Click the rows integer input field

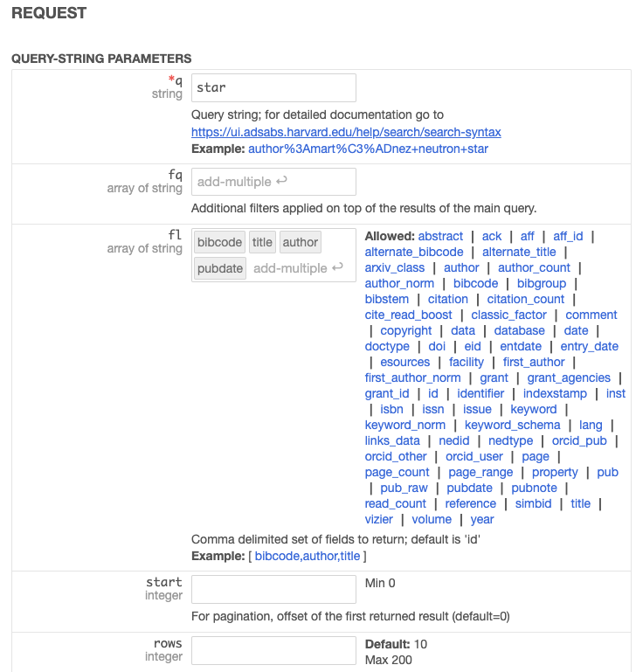[x=273, y=650]
